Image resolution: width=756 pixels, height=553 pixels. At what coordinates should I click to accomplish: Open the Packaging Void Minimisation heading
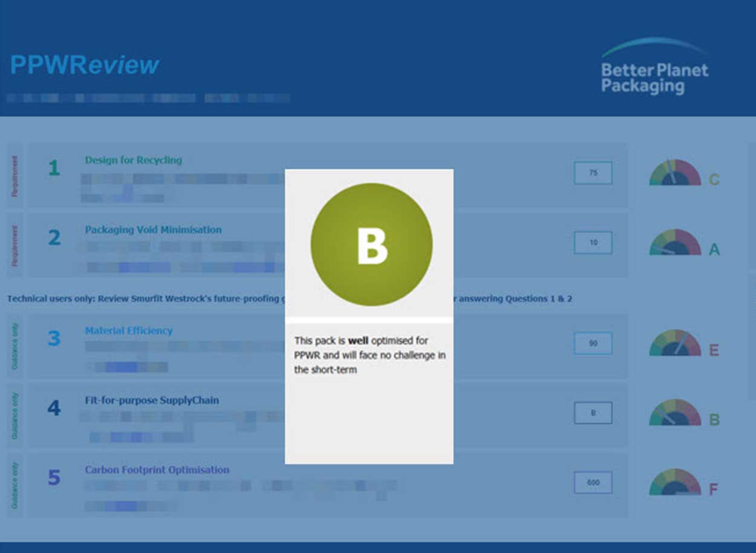(153, 230)
